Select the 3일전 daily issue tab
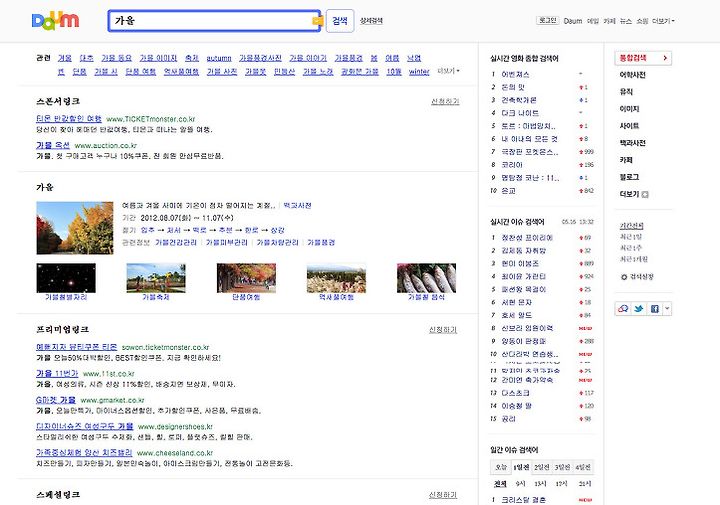 (x=562, y=467)
